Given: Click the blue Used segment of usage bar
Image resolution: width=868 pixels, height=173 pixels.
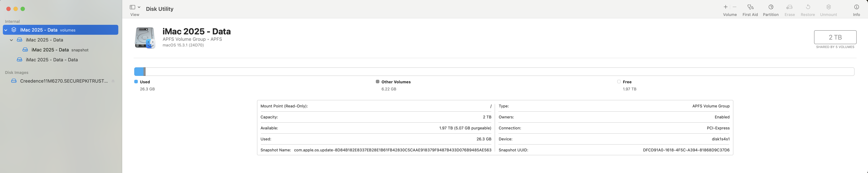Looking at the screenshot, I should pos(139,71).
